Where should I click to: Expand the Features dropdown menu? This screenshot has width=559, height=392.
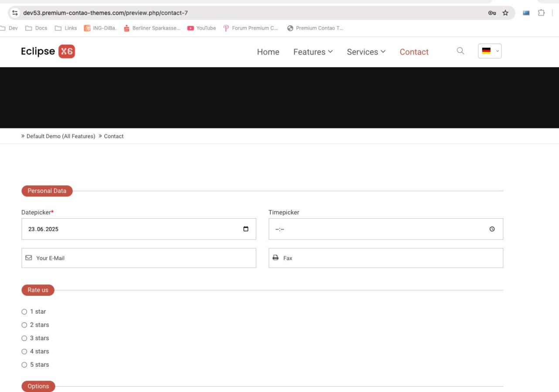(313, 52)
